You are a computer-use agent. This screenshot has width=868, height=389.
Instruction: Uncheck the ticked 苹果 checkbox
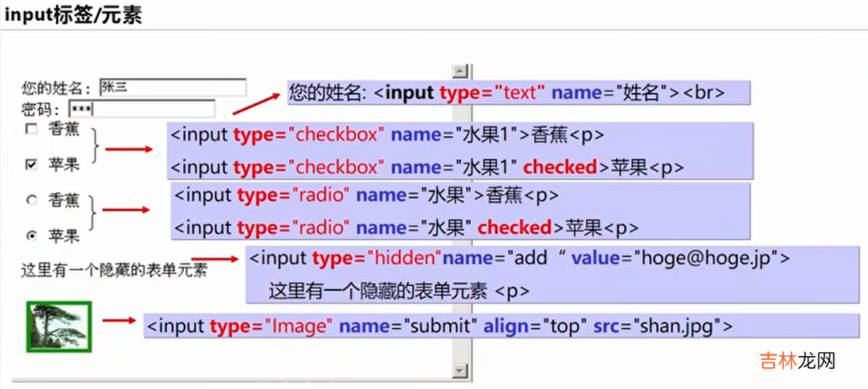[31, 165]
